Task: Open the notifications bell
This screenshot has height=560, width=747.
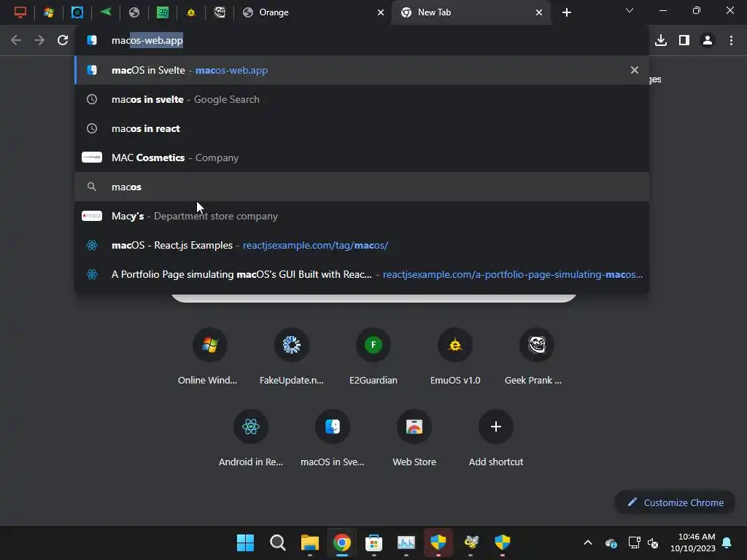Action: pos(727,542)
